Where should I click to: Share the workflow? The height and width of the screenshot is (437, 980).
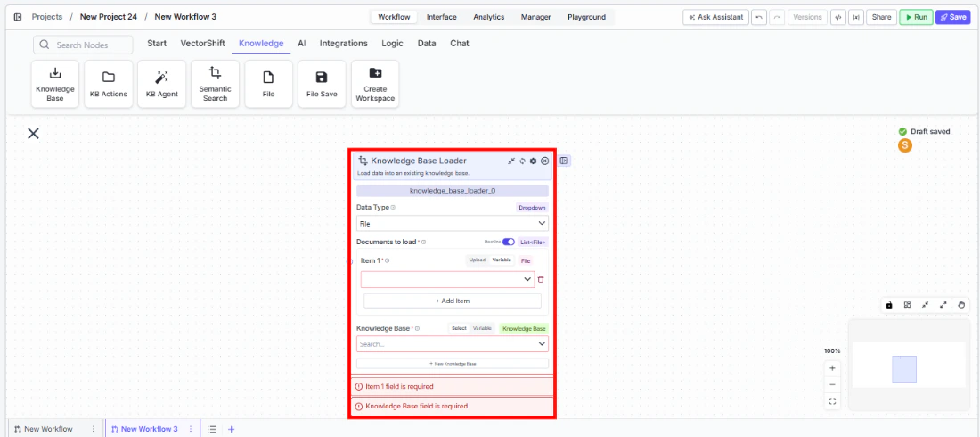coord(881,17)
